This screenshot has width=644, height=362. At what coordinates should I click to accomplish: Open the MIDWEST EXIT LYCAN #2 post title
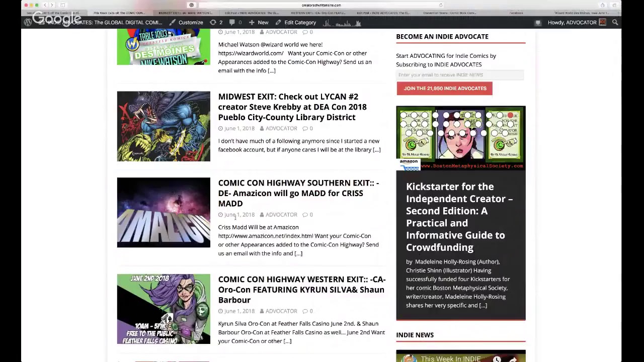click(x=292, y=107)
